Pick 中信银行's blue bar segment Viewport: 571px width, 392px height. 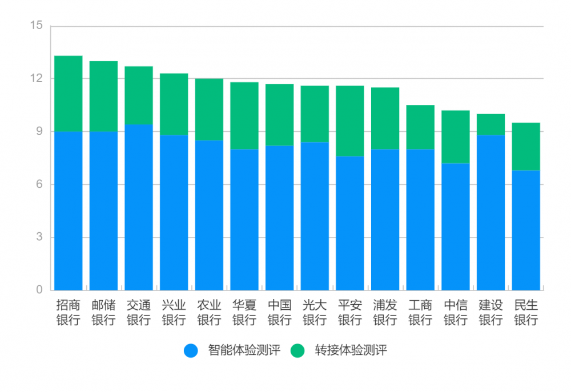[456, 227]
